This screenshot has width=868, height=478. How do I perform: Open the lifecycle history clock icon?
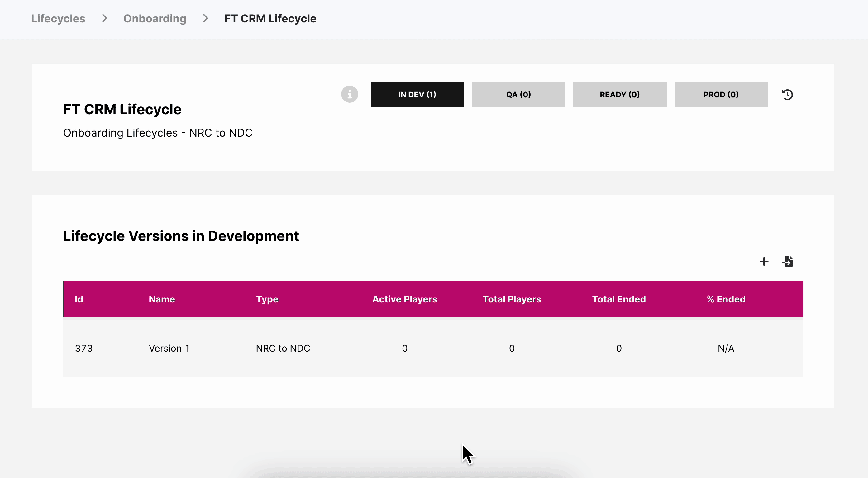pos(787,95)
